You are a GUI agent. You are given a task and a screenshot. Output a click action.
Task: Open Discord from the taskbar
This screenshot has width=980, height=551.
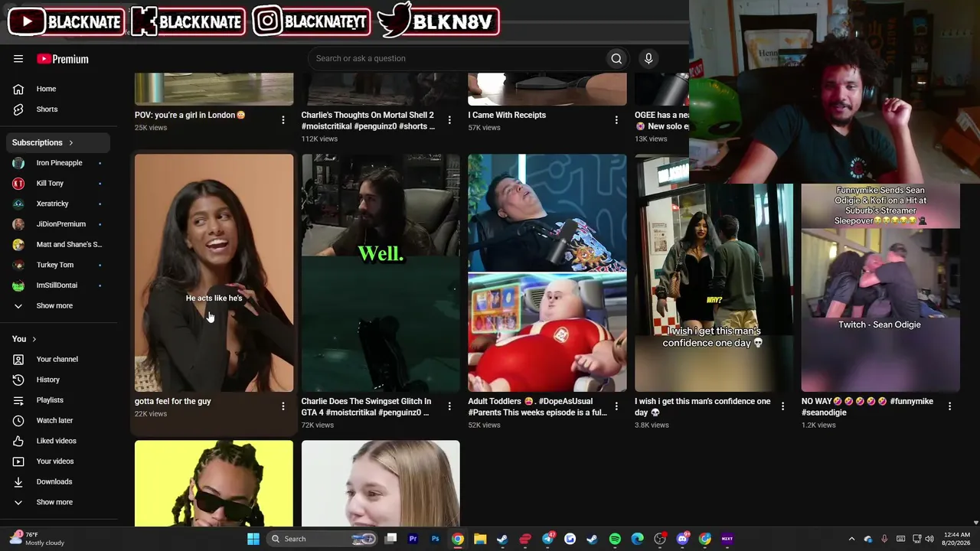[x=682, y=539]
